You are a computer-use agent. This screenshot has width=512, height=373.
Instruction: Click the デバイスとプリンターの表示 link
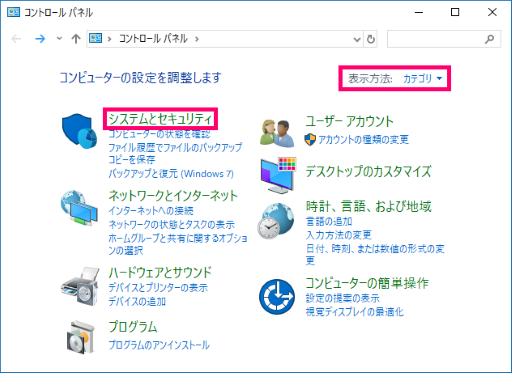tap(158, 287)
